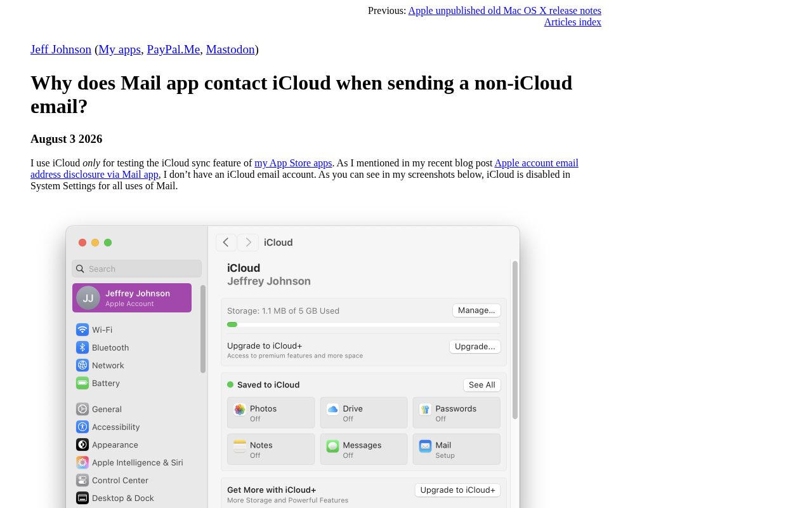Open Jeff Johnson author link

[x=61, y=50]
